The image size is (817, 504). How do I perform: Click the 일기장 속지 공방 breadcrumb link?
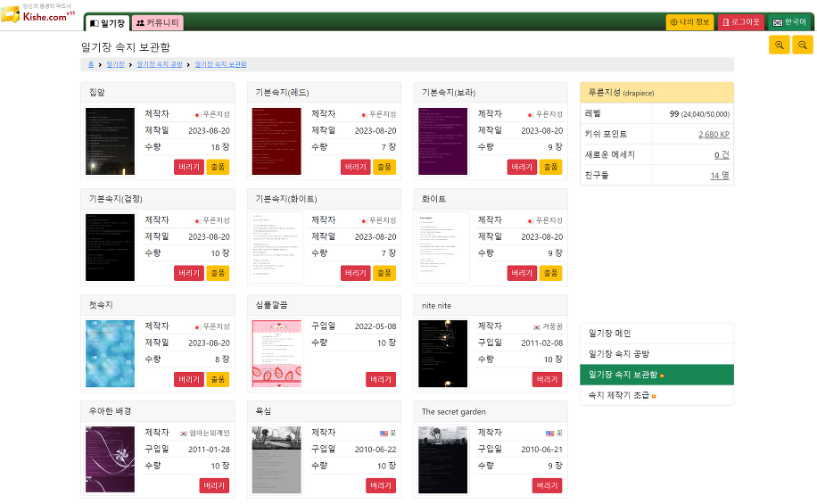point(159,64)
